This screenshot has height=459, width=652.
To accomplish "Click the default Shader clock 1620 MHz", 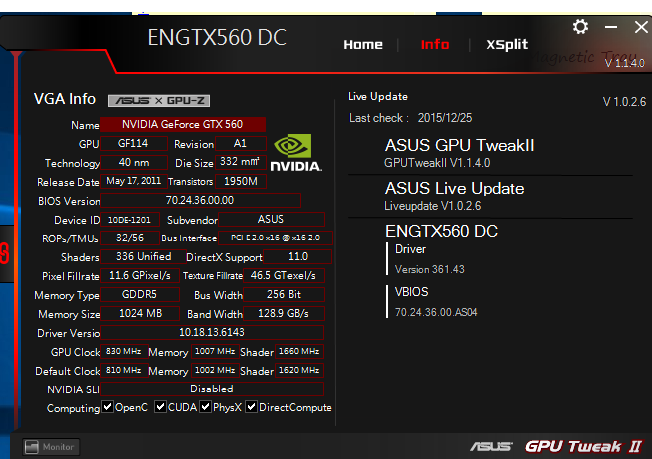I will [299, 370].
